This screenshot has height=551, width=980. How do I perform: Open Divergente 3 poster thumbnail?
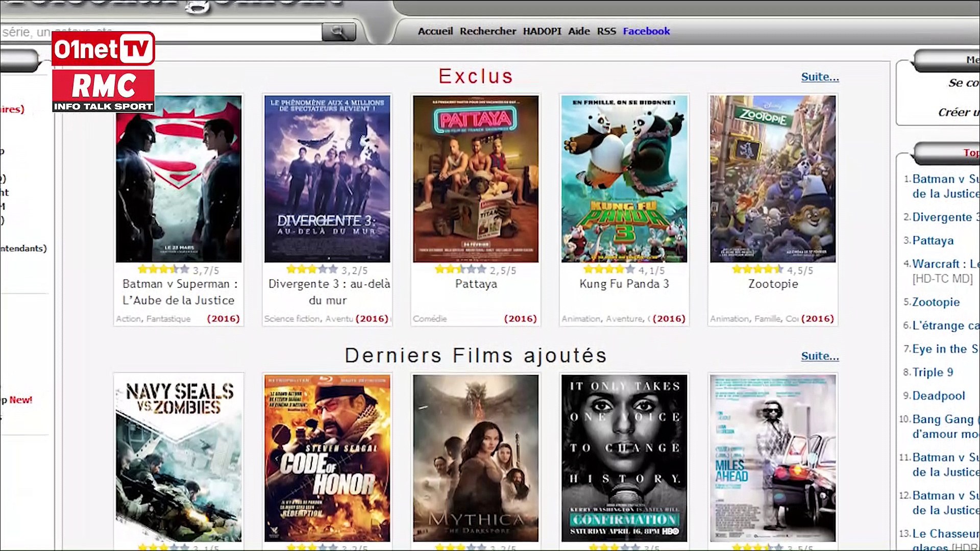[x=327, y=179]
